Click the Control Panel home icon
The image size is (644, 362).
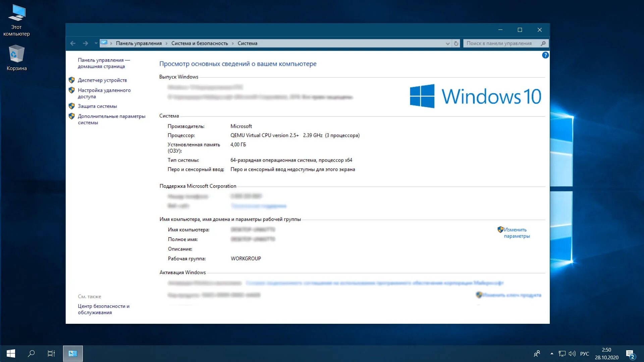pyautogui.click(x=104, y=63)
